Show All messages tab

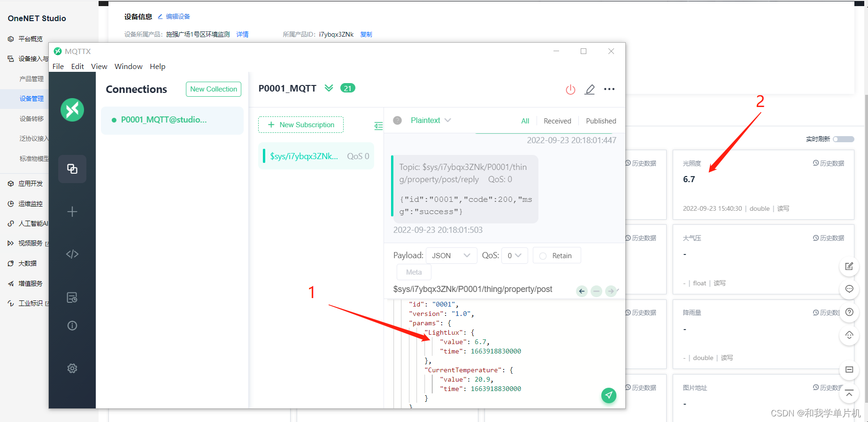pos(525,121)
